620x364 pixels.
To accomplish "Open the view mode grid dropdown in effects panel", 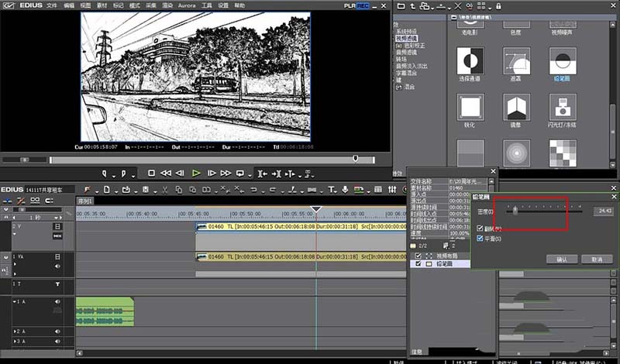I will [490, 8].
